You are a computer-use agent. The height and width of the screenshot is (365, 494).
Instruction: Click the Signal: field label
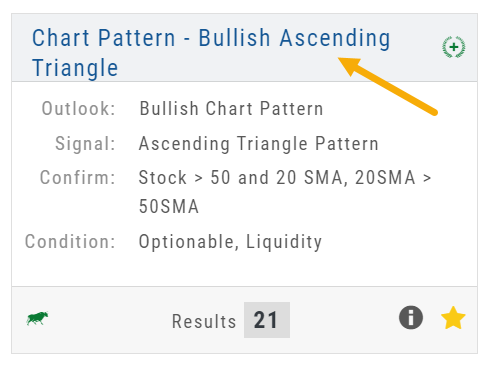[x=85, y=144]
